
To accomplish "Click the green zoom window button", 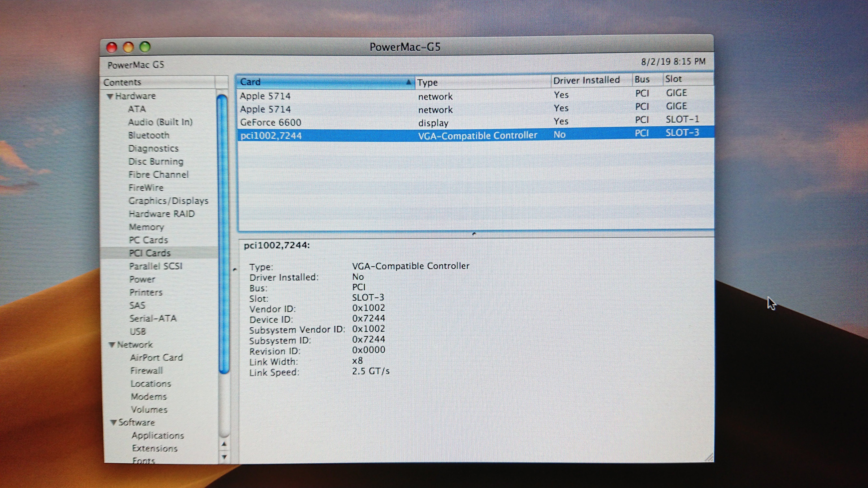I will [x=145, y=47].
